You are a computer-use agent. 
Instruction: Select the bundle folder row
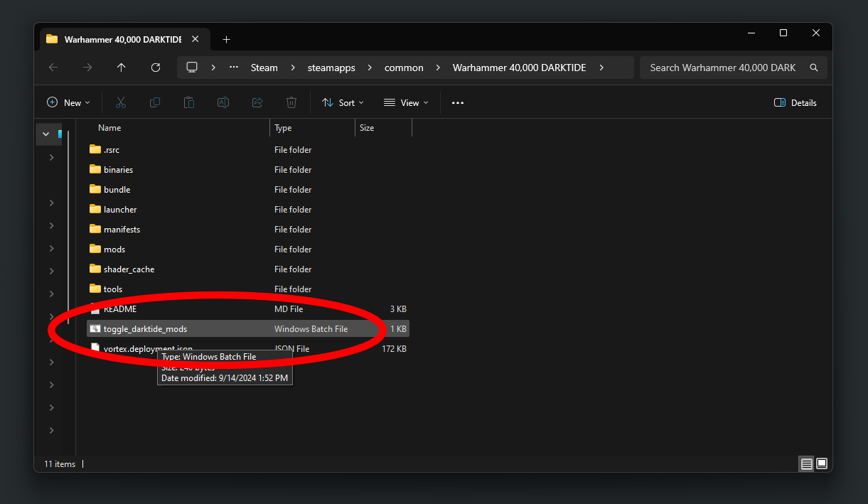pos(248,189)
